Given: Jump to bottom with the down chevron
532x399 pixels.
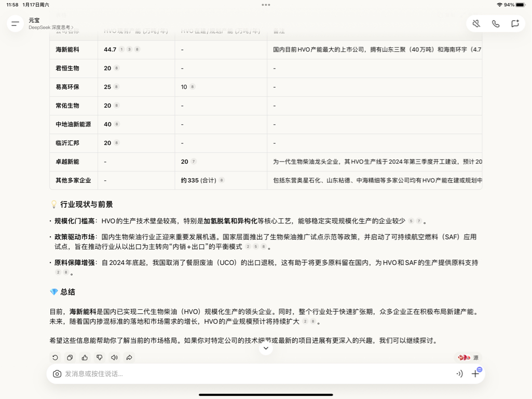Looking at the screenshot, I should 266,348.
